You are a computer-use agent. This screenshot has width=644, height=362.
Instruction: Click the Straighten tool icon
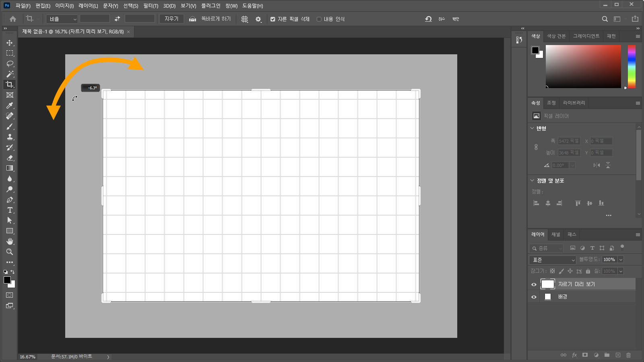tap(192, 19)
